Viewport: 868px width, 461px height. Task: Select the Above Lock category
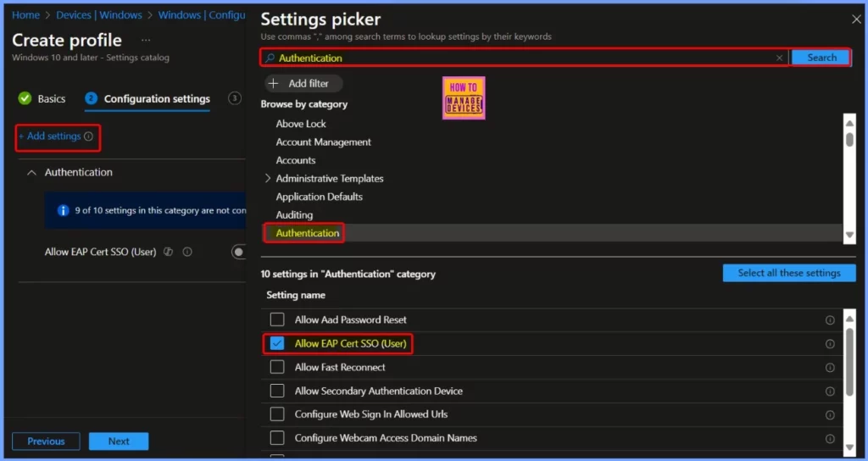[301, 124]
